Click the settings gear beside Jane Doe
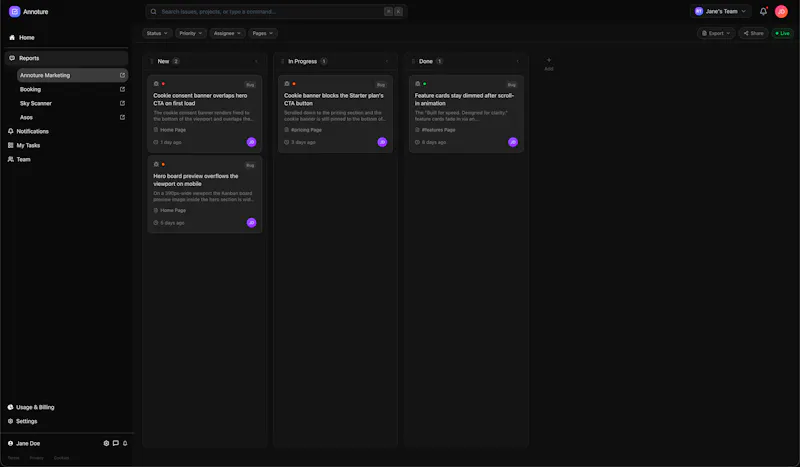Screen dimensions: 800x467 pyautogui.click(x=106, y=443)
